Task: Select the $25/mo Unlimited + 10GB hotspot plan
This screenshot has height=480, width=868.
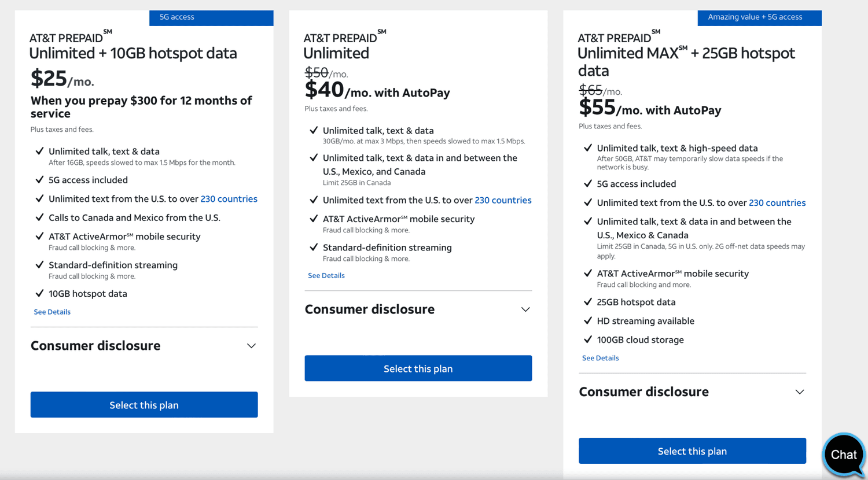Action: click(x=144, y=405)
